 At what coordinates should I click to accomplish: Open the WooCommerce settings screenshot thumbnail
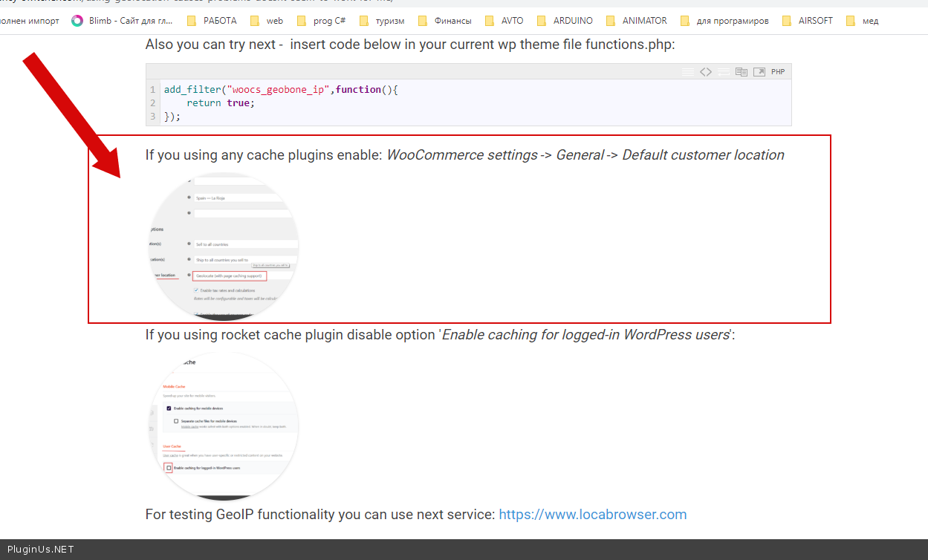(224, 247)
